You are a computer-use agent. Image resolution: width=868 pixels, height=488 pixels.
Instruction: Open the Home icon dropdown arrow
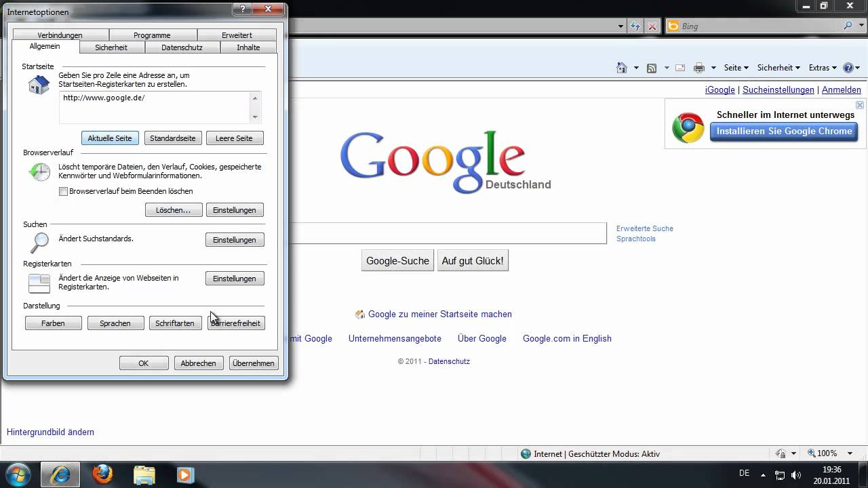(x=636, y=68)
